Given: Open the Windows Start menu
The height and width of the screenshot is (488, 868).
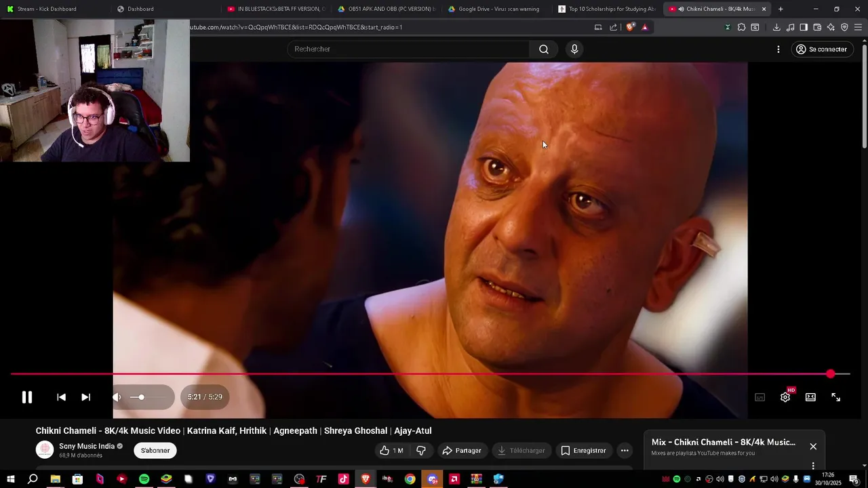Looking at the screenshot, I should pyautogui.click(x=11, y=479).
